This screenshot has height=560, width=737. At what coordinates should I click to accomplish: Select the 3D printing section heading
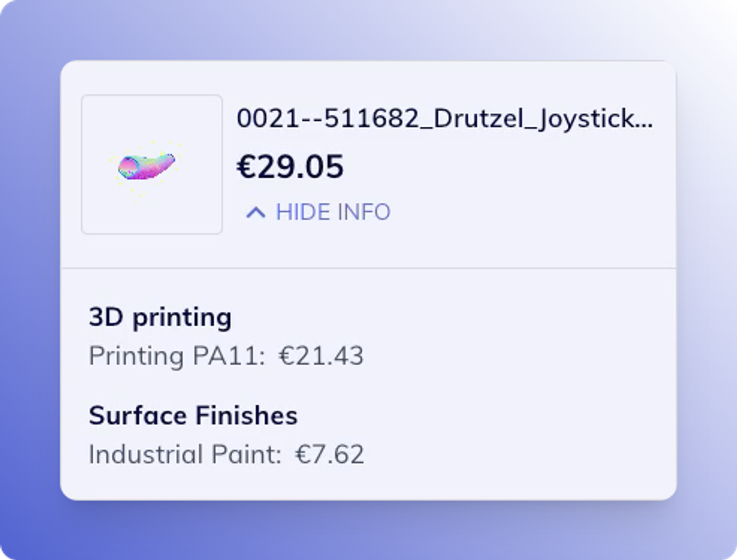[x=160, y=318]
